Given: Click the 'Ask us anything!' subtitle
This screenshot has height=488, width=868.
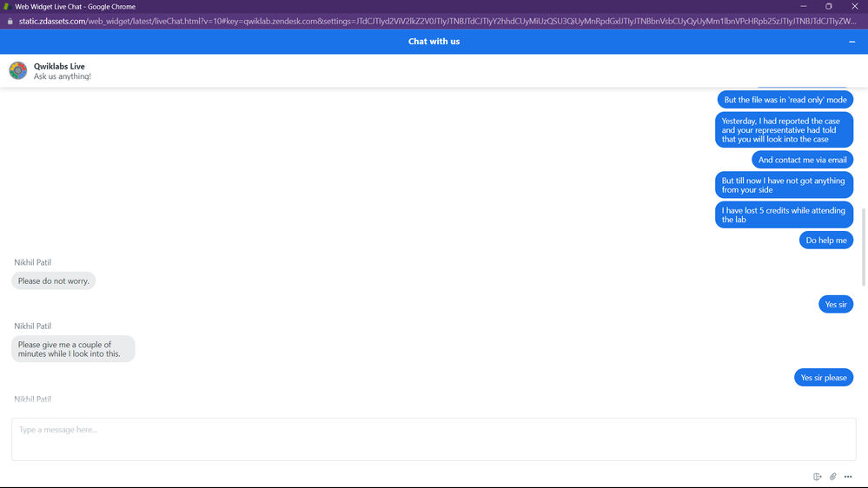Looking at the screenshot, I should click(63, 76).
